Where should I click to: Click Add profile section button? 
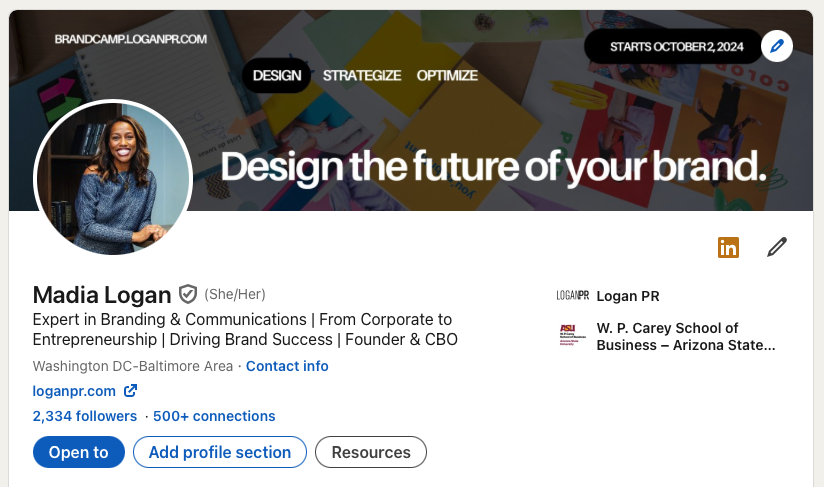pos(220,452)
